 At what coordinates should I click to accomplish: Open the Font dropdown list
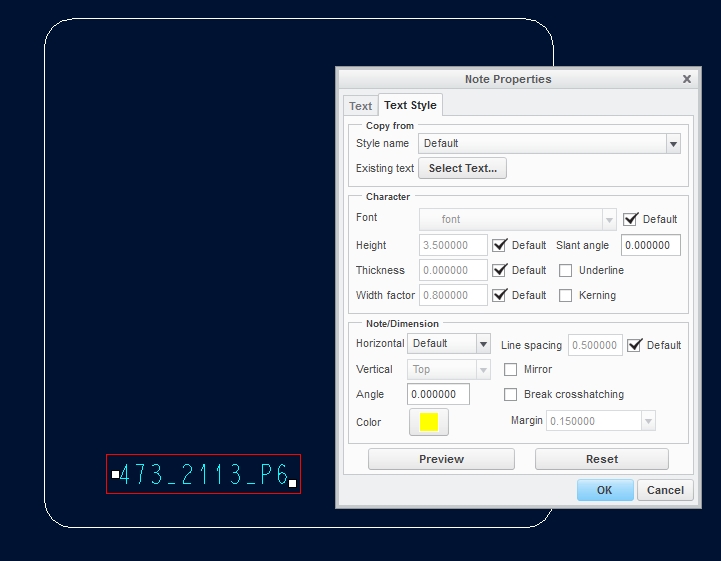tap(609, 220)
